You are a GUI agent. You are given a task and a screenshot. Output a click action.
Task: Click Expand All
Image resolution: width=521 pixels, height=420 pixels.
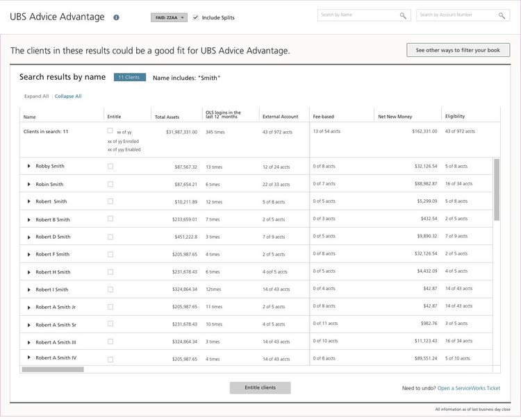[37, 96]
